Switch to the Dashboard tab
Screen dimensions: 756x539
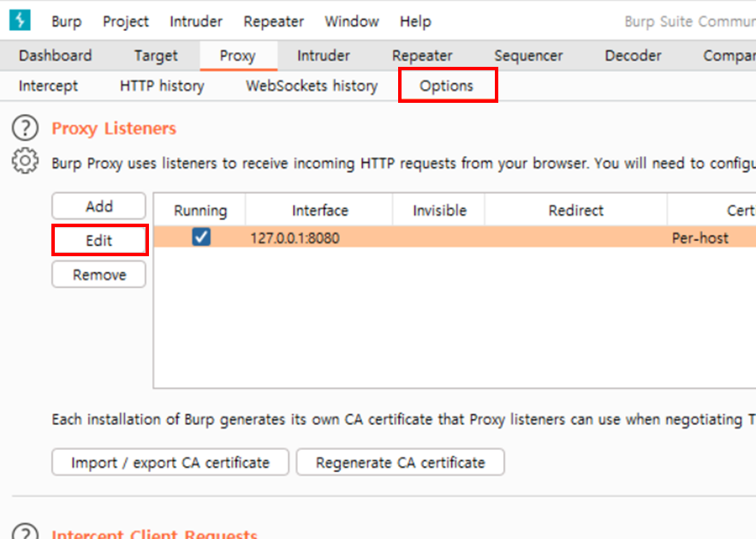click(x=56, y=56)
